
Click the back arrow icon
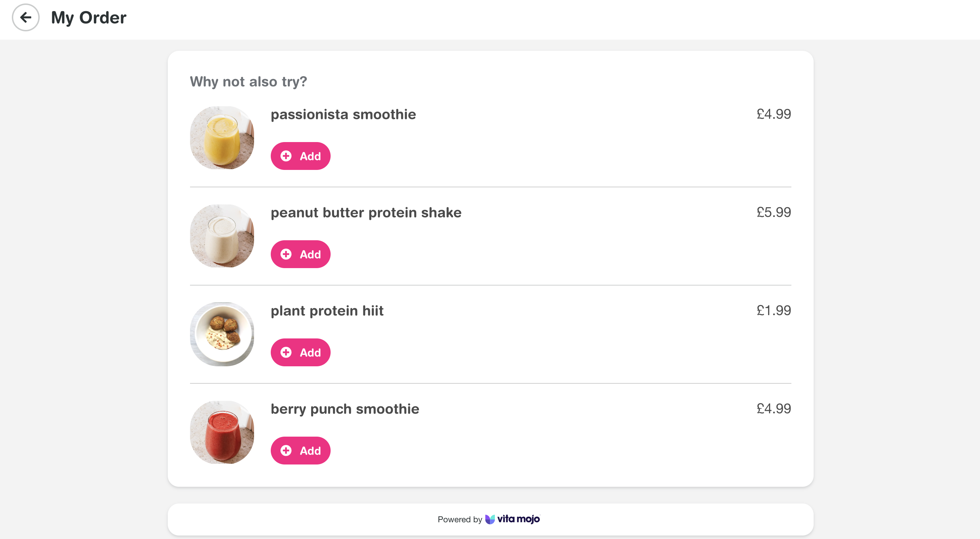(x=25, y=17)
